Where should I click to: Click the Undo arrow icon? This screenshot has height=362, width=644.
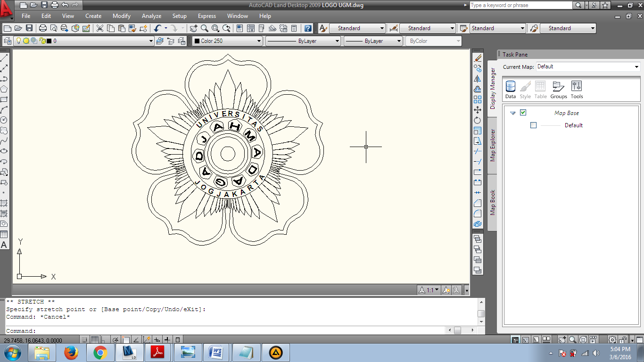pyautogui.click(x=157, y=28)
